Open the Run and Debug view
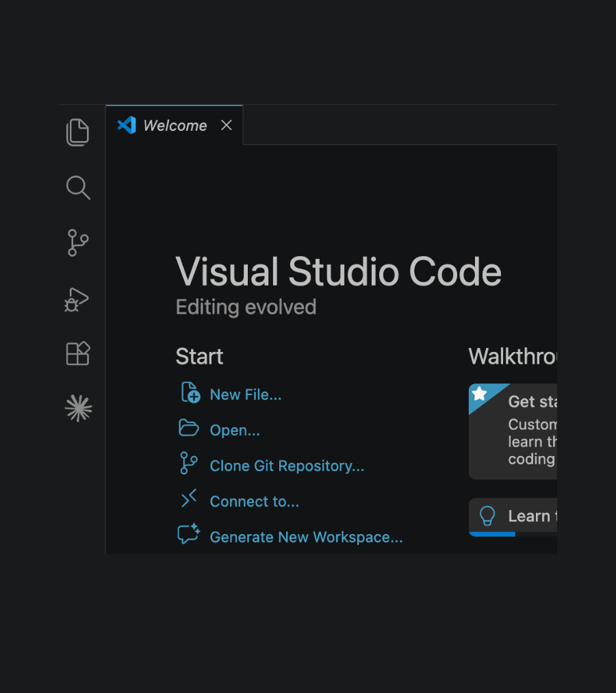The image size is (616, 693). click(77, 300)
